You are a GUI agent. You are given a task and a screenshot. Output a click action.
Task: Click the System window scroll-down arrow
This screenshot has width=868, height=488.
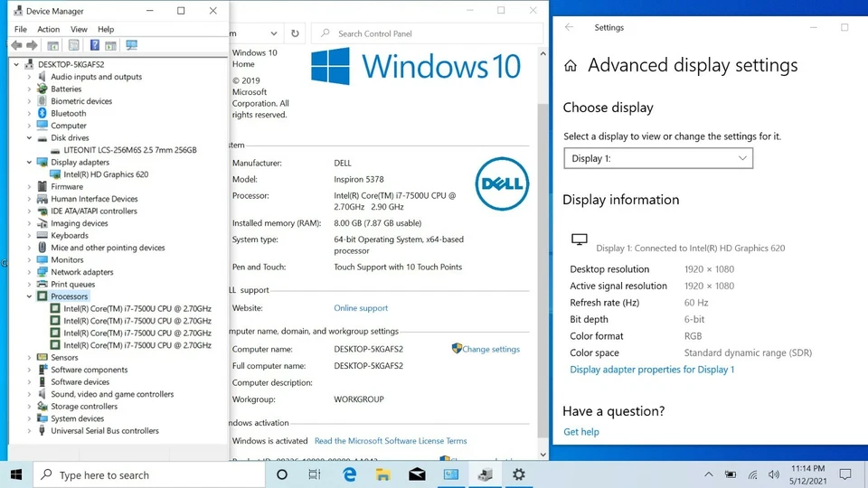point(542,455)
